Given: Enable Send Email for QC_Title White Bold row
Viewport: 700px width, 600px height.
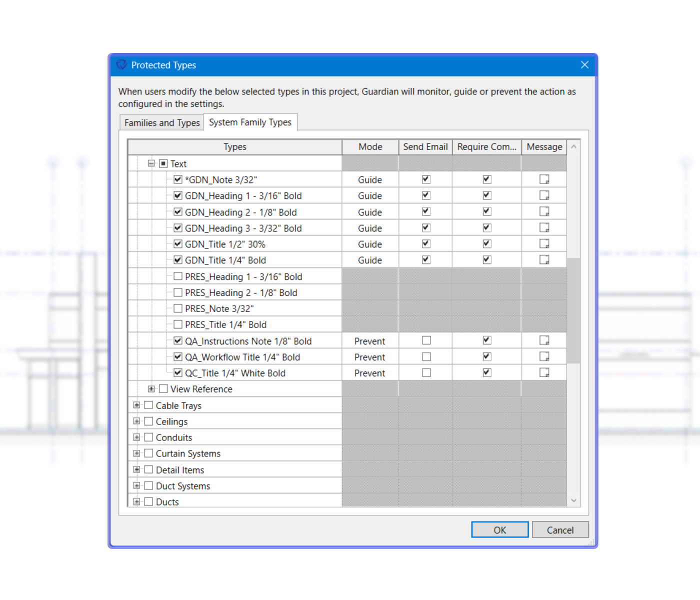Looking at the screenshot, I should 426,372.
